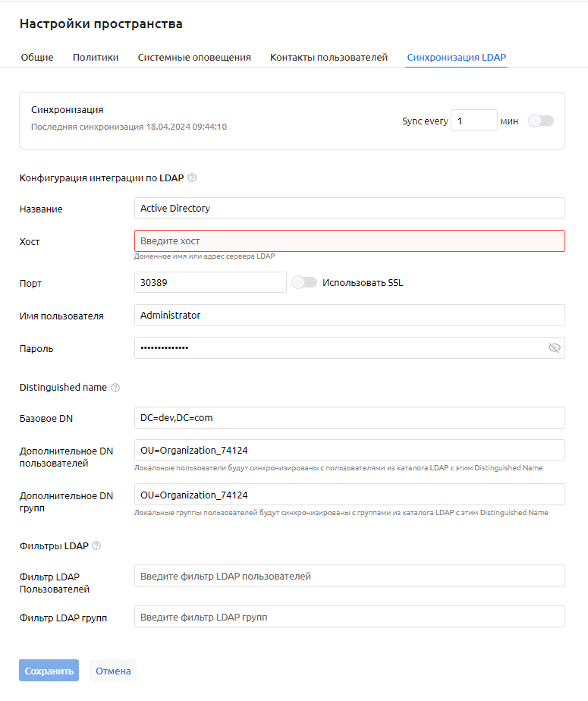Show password with the eye icon
Image resolution: width=588 pixels, height=701 pixels.
[x=554, y=348]
